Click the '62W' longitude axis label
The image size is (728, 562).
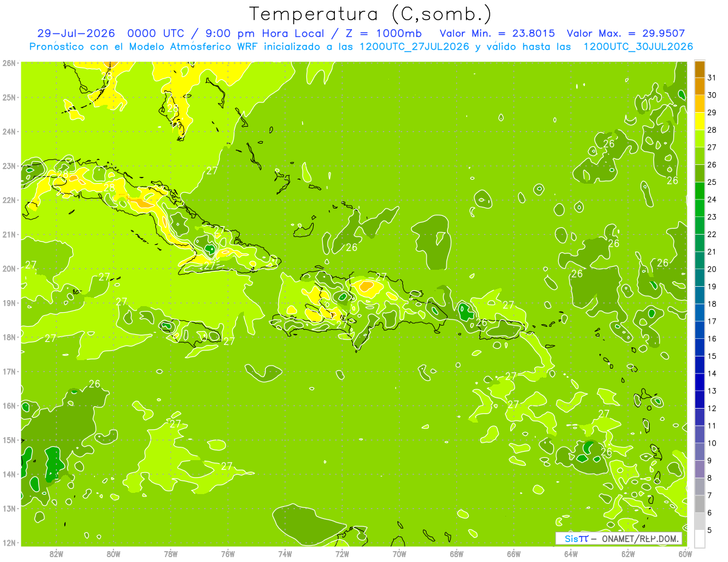pyautogui.click(x=628, y=554)
